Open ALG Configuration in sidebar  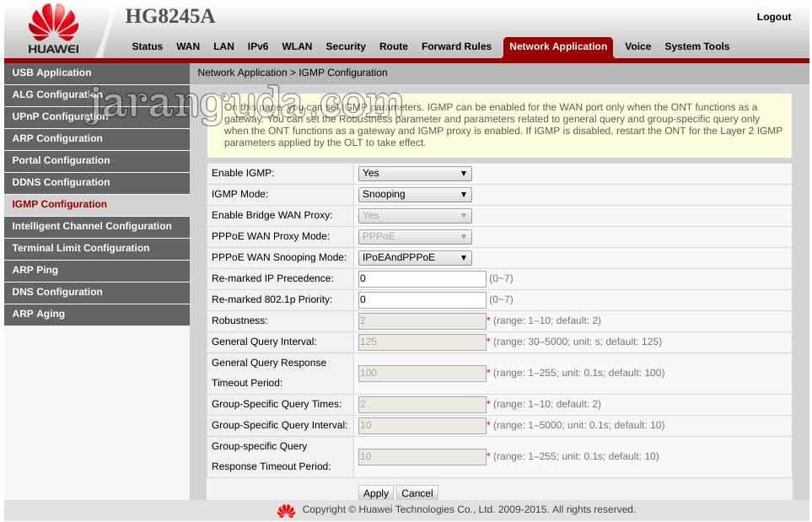click(x=97, y=94)
